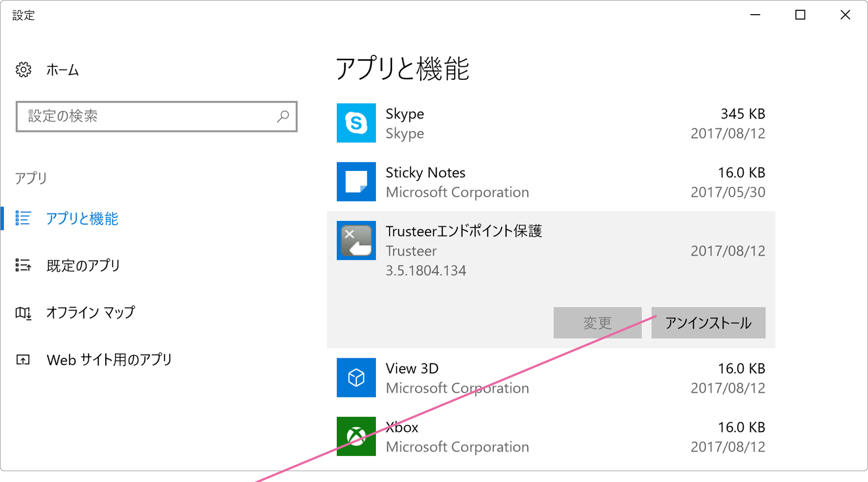Click the offline map icon

[23, 313]
